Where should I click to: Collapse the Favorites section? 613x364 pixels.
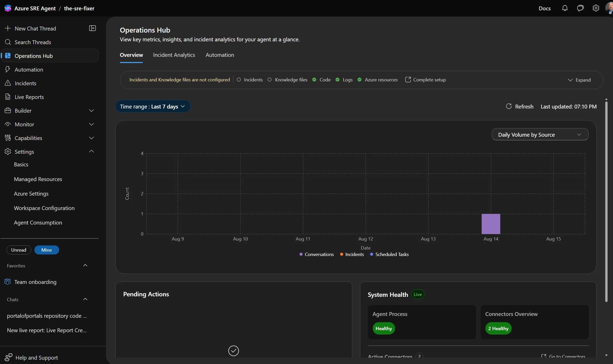click(x=85, y=265)
